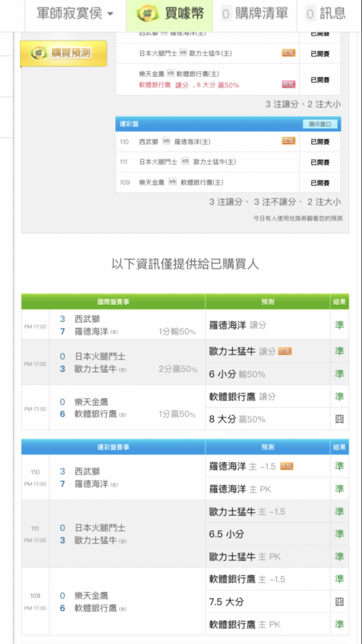Open the 軍師寂寞侯 user dropdown
Viewport: 362px width, 644px height.
(x=75, y=14)
